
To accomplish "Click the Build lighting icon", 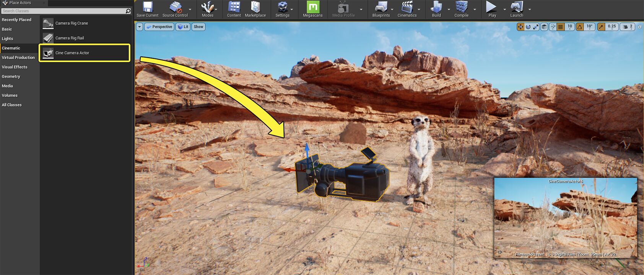I will coord(436,7).
